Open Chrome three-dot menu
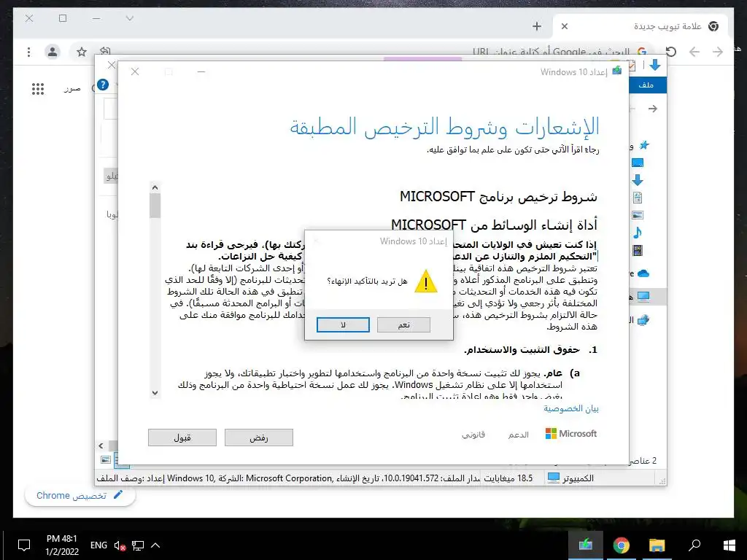Viewport: 747px width, 560px height. coord(29,52)
